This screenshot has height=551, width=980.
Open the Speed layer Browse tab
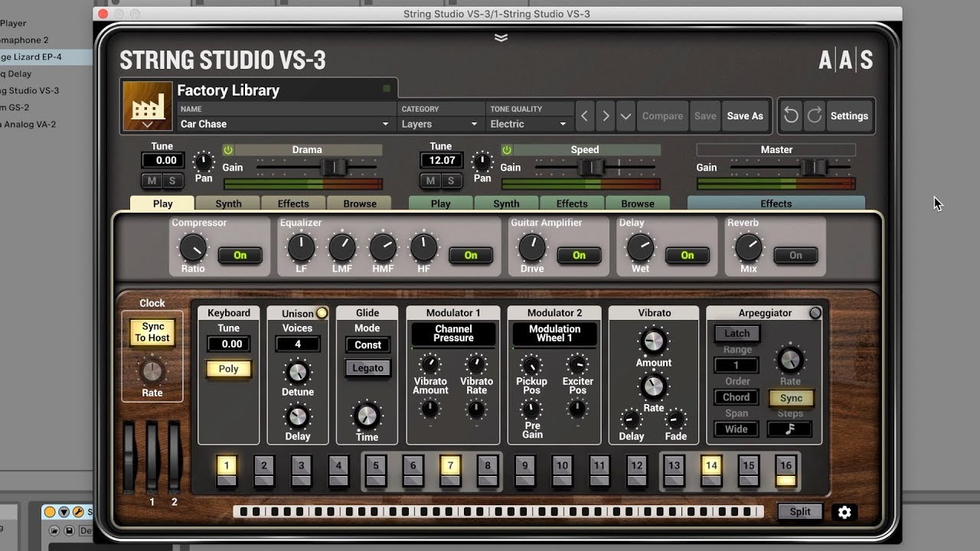coord(638,204)
